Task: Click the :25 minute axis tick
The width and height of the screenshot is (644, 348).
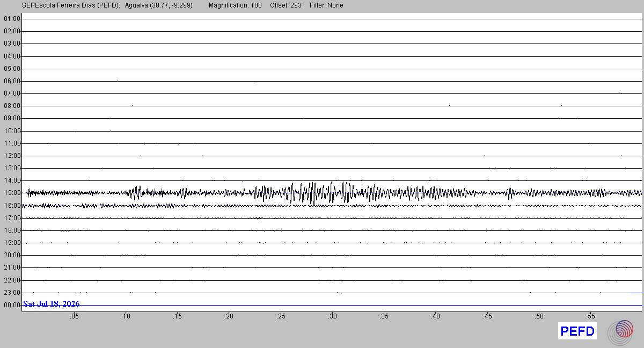Action: (280, 316)
